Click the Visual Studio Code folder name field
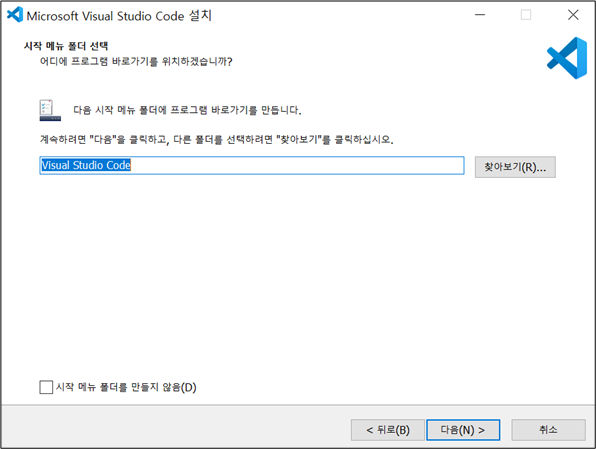Viewport: 596px width, 449px height. pos(252,165)
